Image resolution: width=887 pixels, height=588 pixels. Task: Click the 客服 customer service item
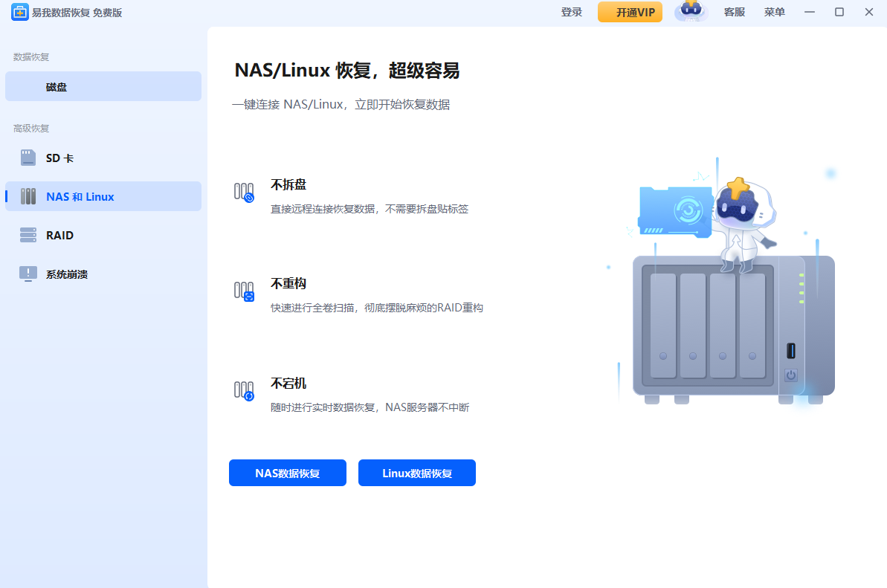pos(734,12)
